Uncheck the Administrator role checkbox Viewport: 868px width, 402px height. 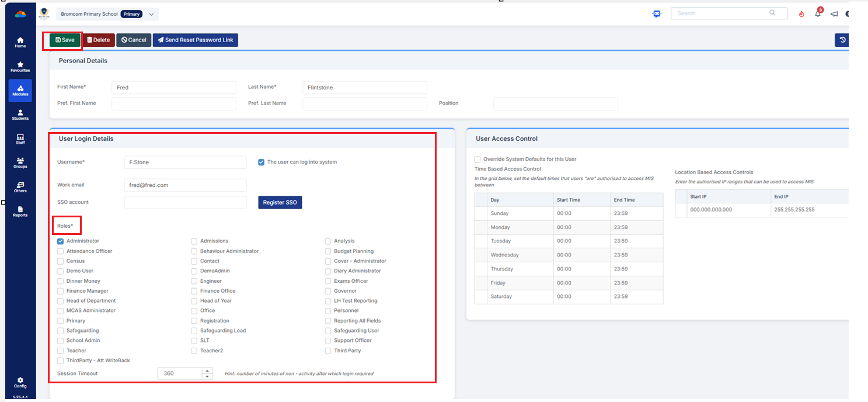pyautogui.click(x=61, y=241)
